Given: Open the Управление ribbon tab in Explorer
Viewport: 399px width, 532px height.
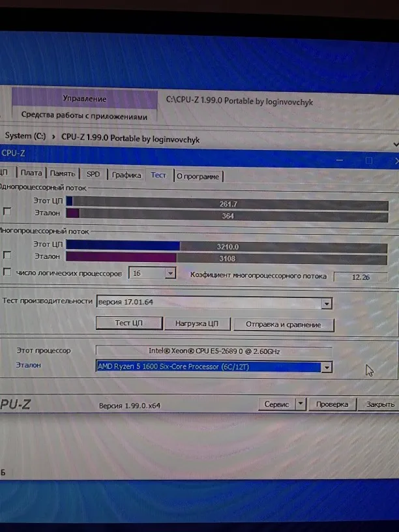Looking at the screenshot, I should 85,98.
